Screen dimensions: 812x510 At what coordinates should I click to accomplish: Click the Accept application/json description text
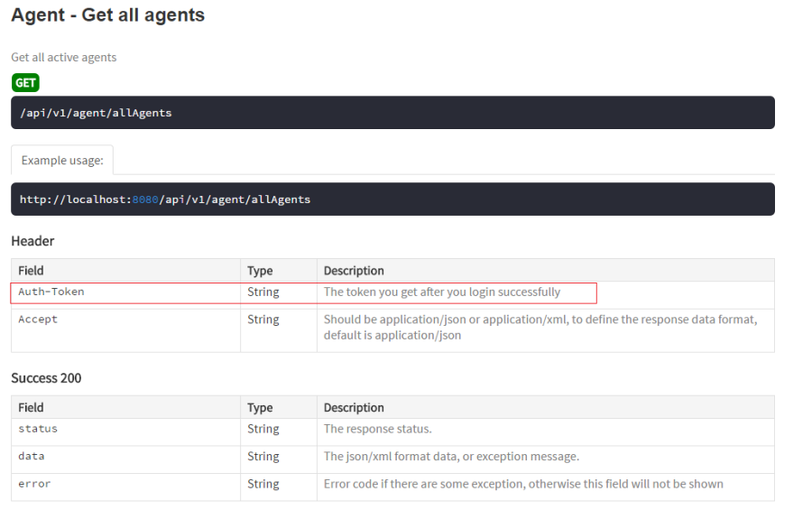click(x=540, y=328)
